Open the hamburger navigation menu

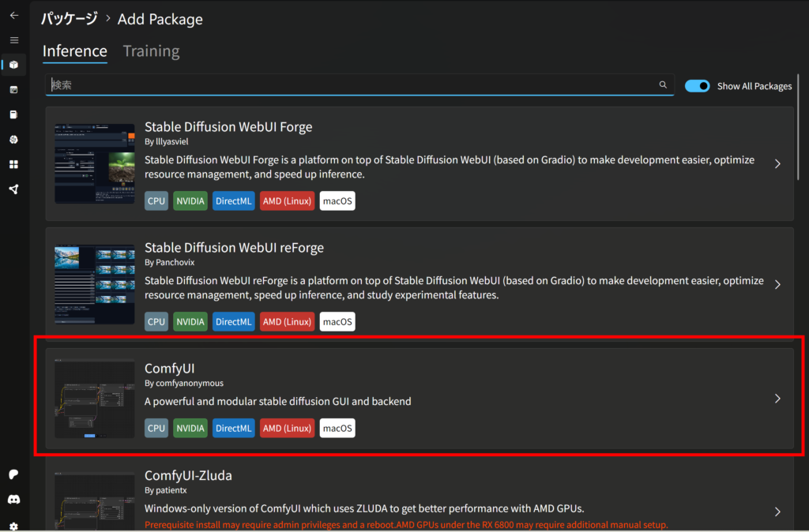tap(13, 39)
